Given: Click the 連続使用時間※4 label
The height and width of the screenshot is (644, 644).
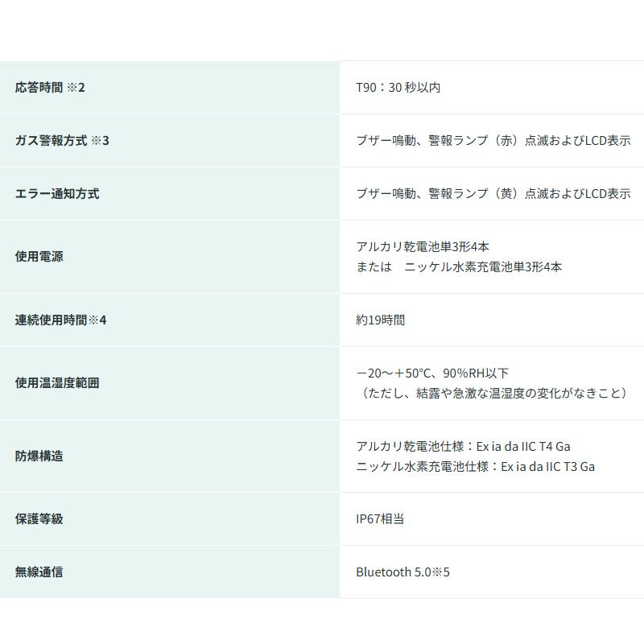Looking at the screenshot, I should pyautogui.click(x=60, y=320).
